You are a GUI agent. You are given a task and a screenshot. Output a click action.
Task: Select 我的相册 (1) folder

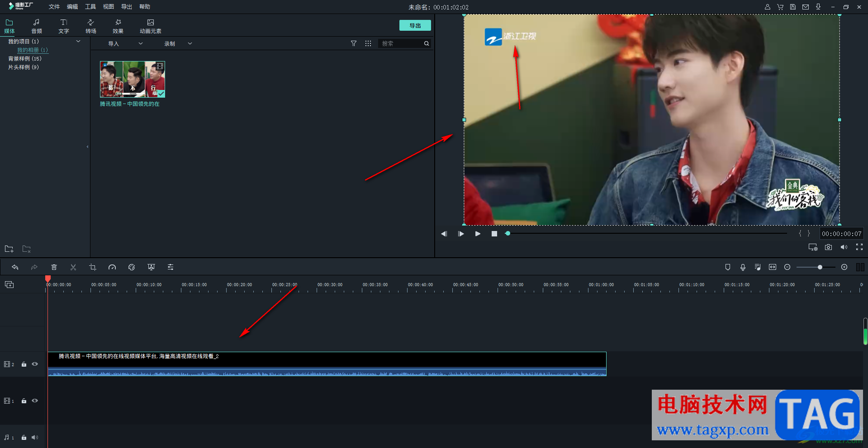click(x=33, y=50)
